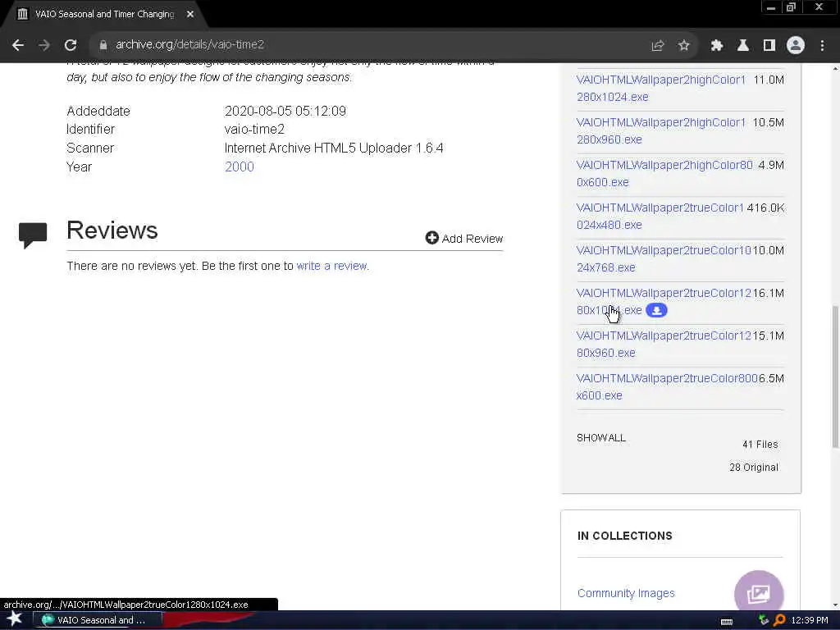Download VAIOHTMLWallpaper2highColor1280x1024.exe
Screen dimensions: 840x630
coord(660,89)
